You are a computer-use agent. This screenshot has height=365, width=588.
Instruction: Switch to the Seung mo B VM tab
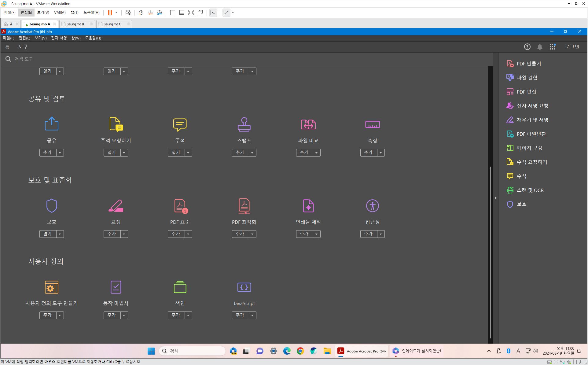point(75,24)
